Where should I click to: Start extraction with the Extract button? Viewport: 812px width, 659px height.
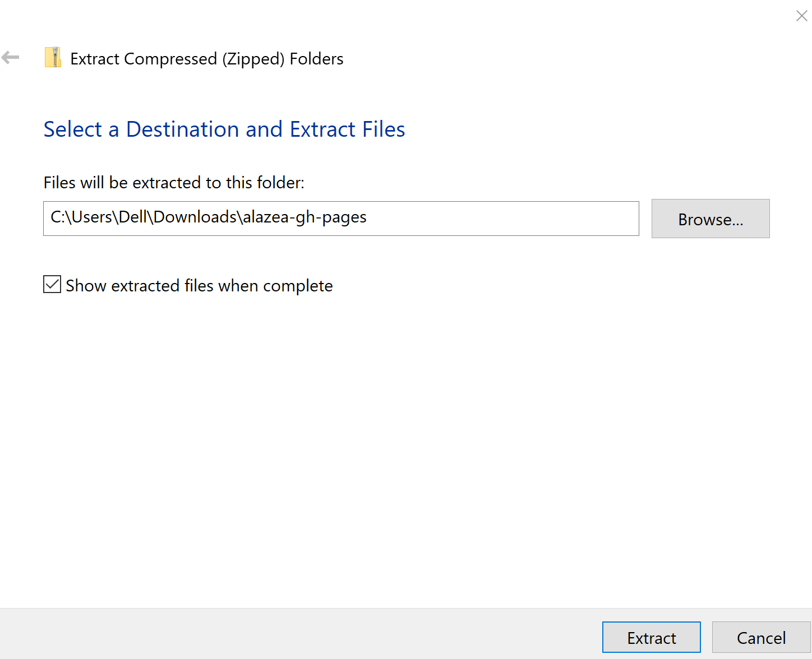[x=651, y=638]
